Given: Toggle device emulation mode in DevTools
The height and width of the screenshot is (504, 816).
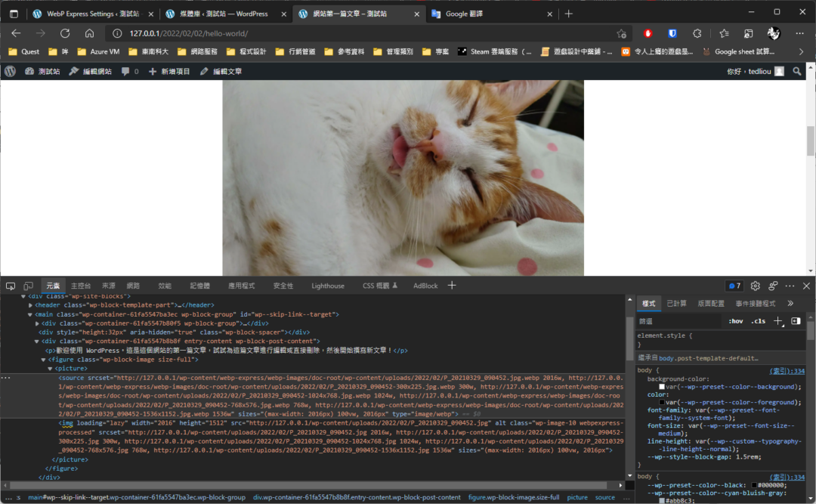Looking at the screenshot, I should point(28,286).
